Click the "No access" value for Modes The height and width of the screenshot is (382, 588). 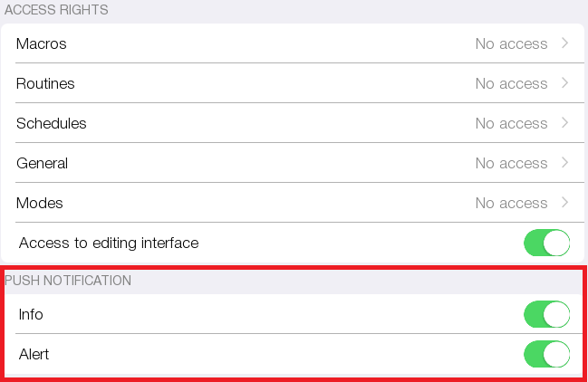pos(511,203)
